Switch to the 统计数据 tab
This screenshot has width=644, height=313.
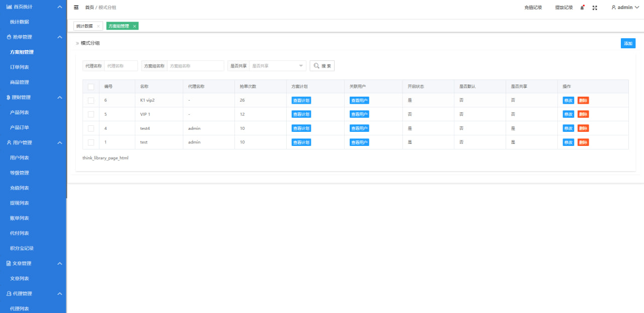click(84, 26)
